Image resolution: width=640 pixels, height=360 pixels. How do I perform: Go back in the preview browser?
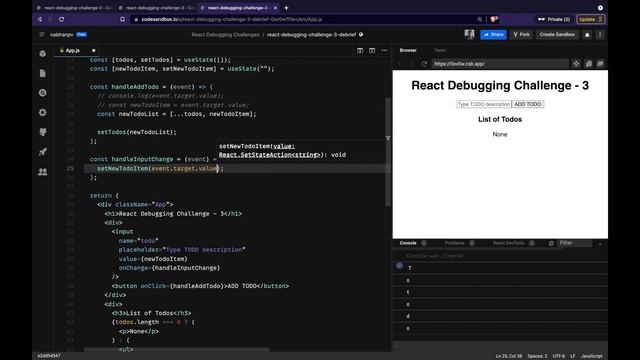[x=400, y=64]
